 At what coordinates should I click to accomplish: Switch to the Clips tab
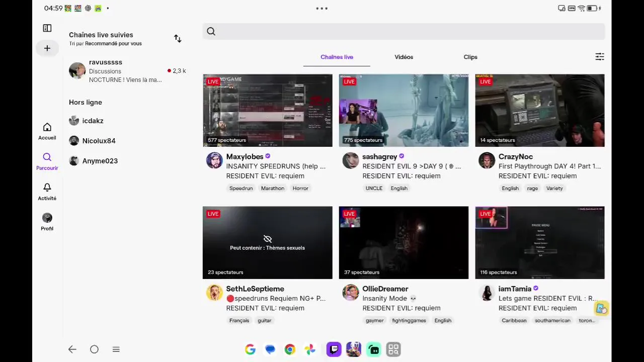coord(470,57)
